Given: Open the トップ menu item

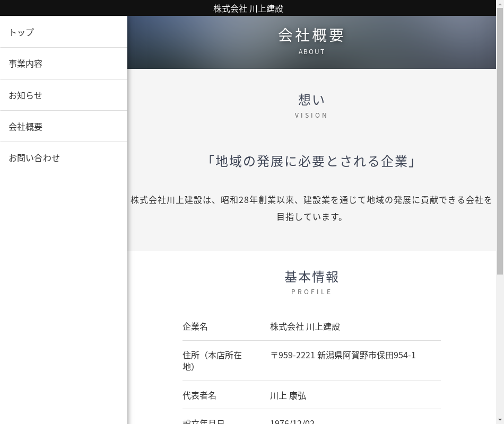Looking at the screenshot, I should (x=21, y=32).
